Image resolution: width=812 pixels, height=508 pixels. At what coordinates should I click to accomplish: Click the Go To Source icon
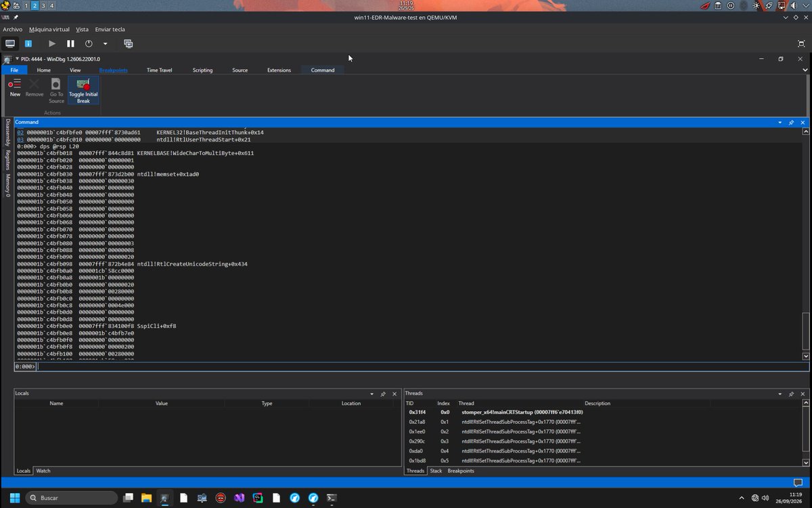pyautogui.click(x=56, y=90)
